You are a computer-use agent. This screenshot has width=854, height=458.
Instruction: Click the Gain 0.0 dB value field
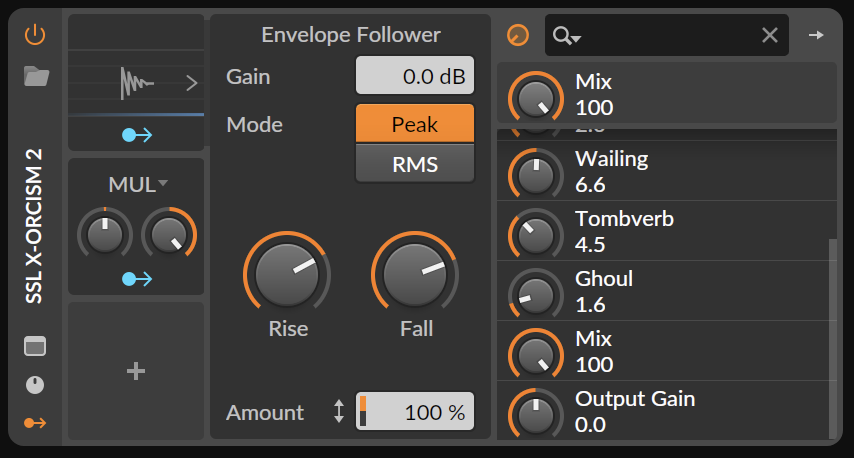tap(414, 76)
